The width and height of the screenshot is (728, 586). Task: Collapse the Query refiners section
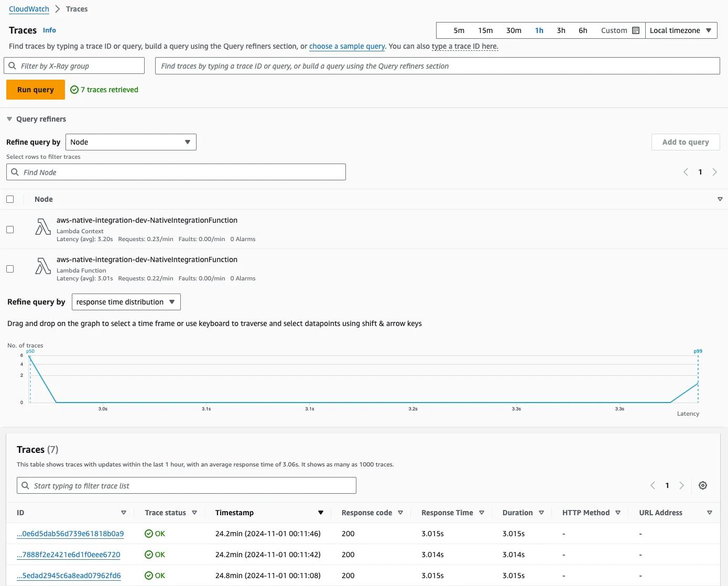[9, 119]
